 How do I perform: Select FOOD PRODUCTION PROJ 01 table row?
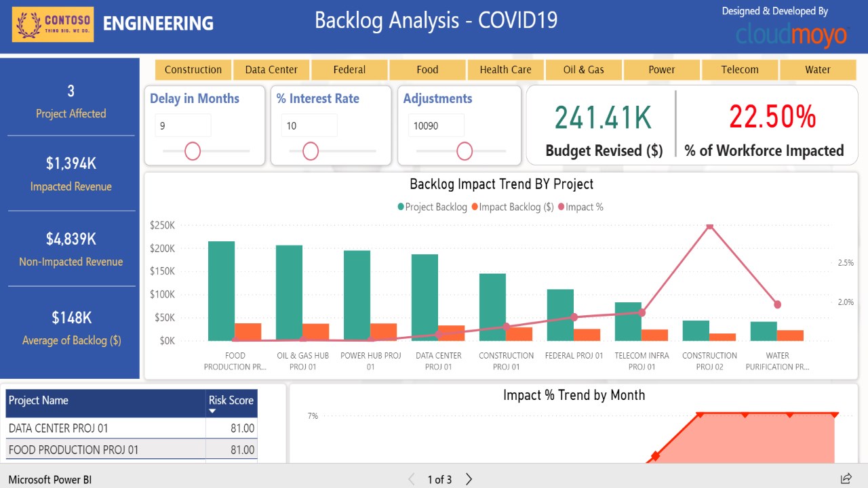(132, 449)
